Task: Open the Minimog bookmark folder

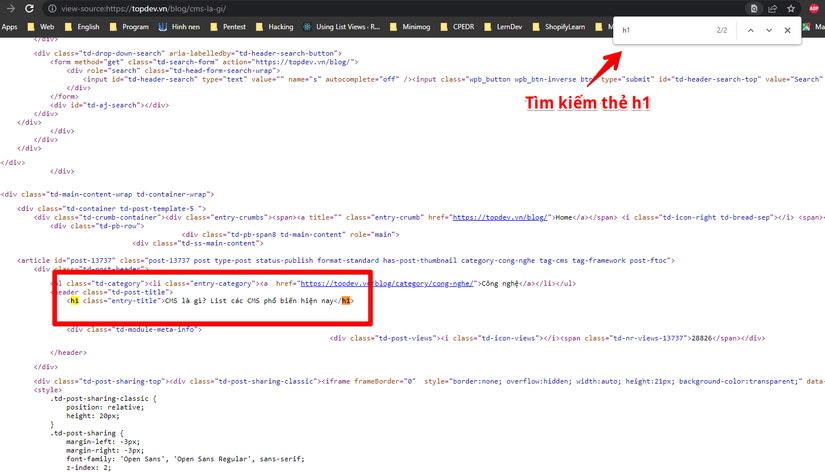Action: tap(410, 27)
